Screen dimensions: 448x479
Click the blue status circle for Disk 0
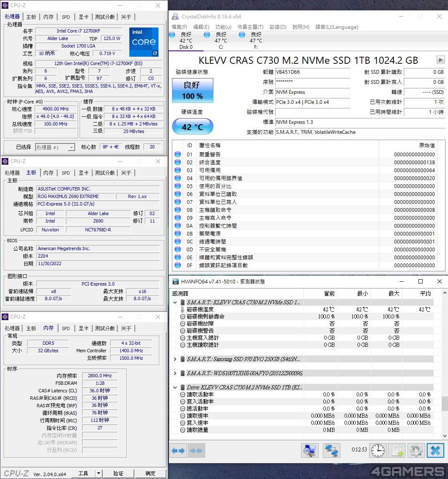coord(172,35)
